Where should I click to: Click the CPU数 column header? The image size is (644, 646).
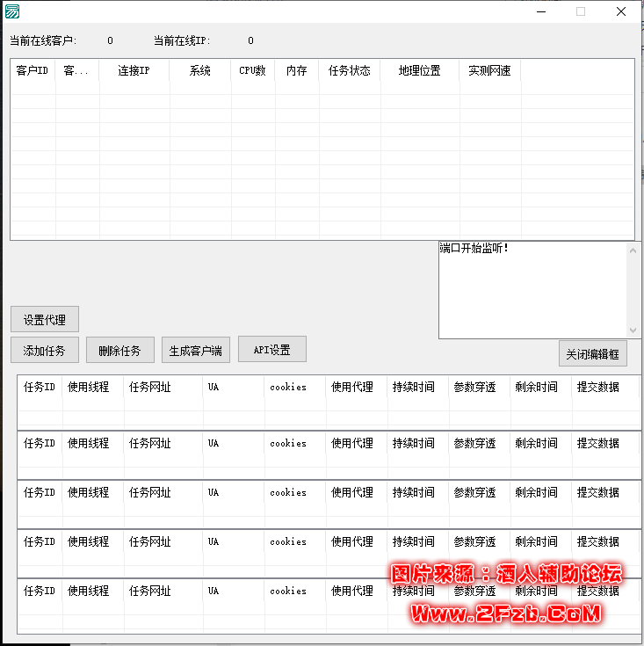[x=252, y=71]
